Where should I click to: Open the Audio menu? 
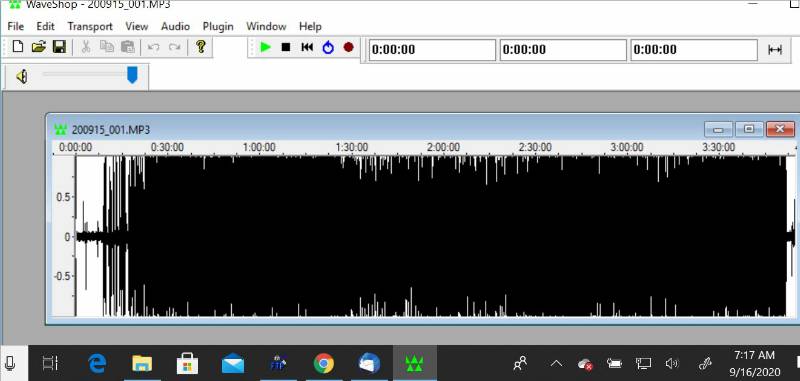click(x=176, y=27)
